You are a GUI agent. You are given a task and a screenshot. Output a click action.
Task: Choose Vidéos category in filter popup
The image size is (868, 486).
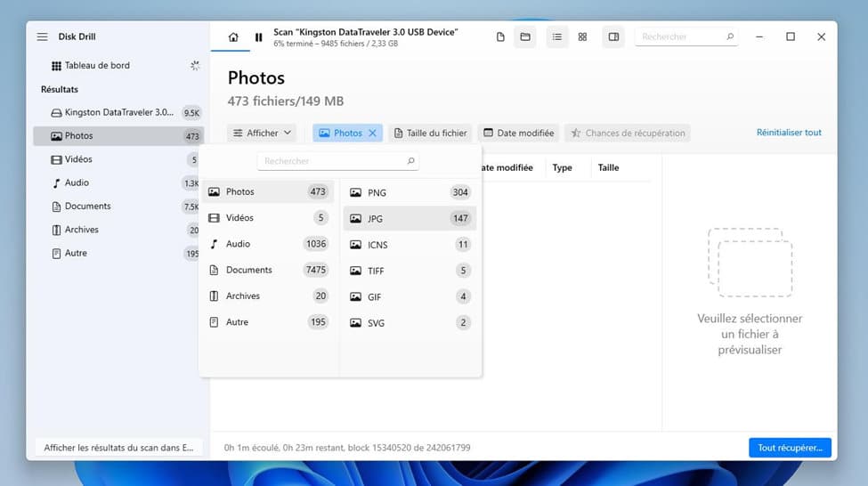268,217
